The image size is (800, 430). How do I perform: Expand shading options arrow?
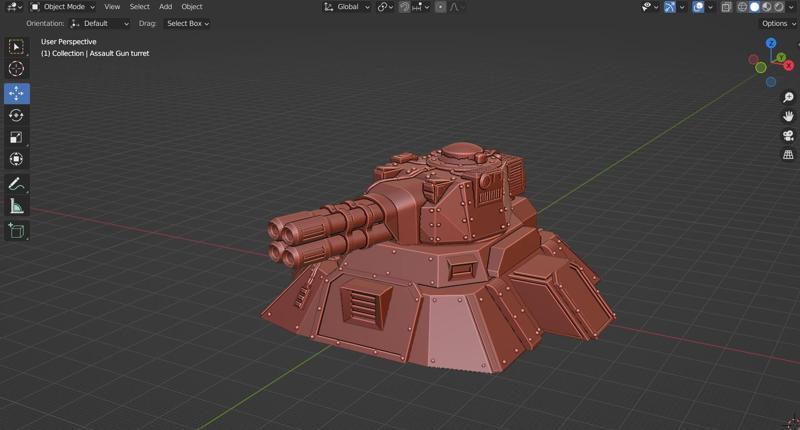793,7
